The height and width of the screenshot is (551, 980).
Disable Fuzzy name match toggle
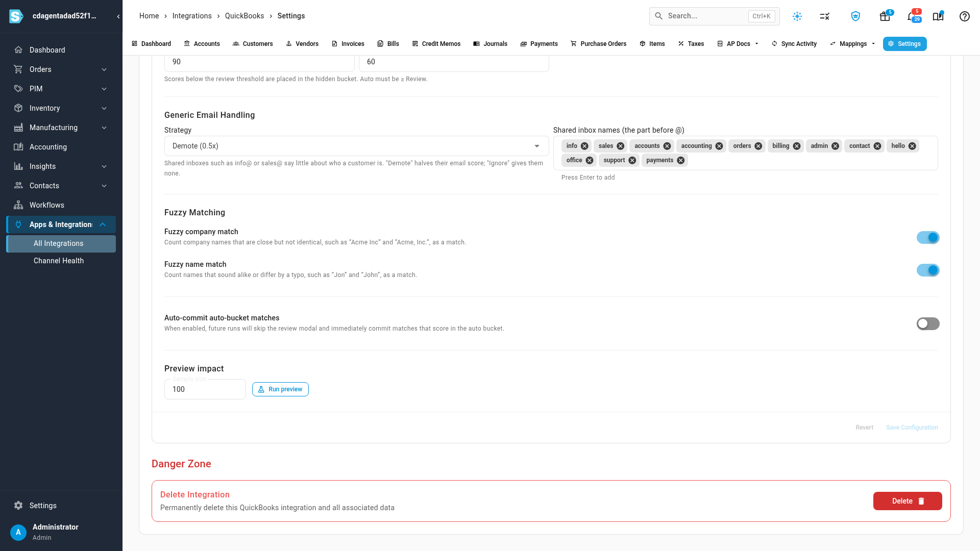pos(928,270)
